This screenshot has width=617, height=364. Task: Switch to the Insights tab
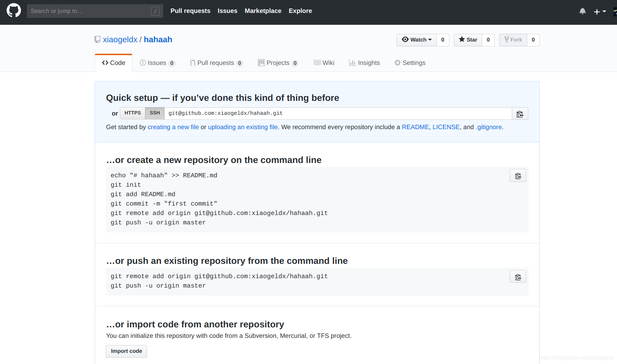[x=364, y=63]
